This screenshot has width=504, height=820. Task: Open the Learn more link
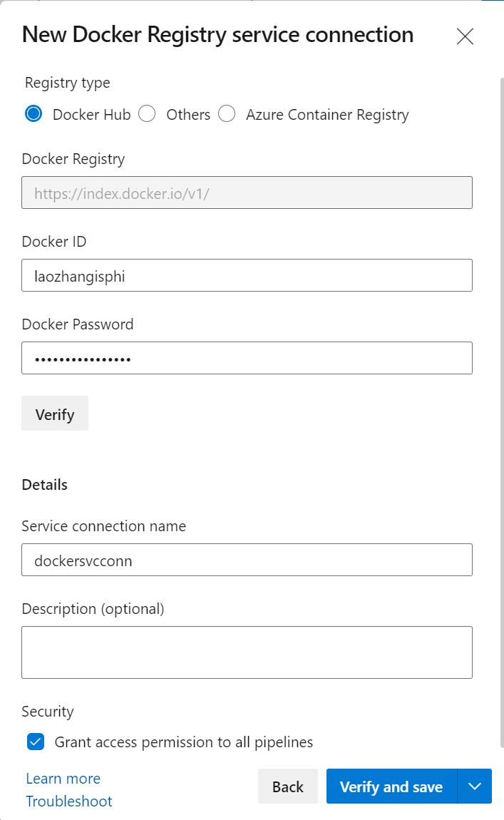[63, 779]
